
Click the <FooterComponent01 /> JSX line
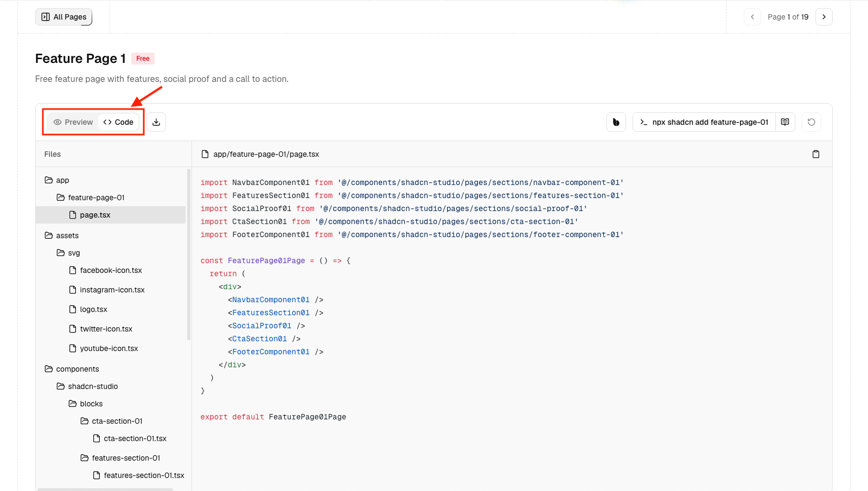[276, 352]
